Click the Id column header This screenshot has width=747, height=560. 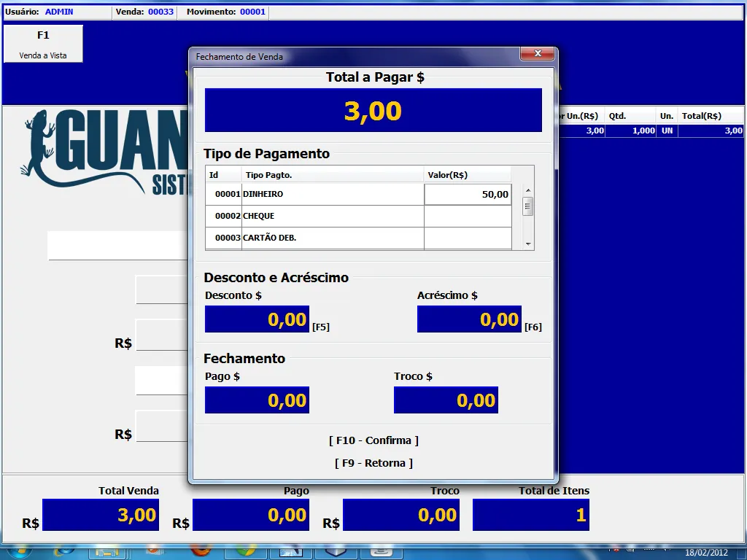click(223, 175)
